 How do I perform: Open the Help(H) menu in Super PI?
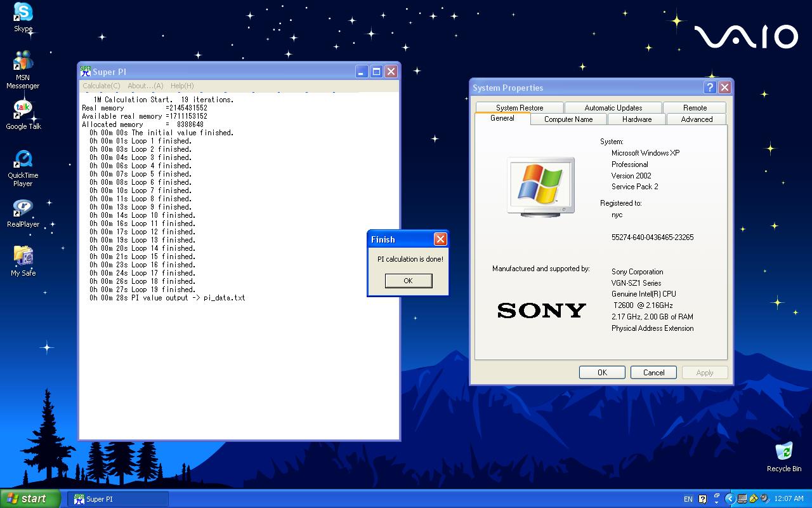click(182, 86)
